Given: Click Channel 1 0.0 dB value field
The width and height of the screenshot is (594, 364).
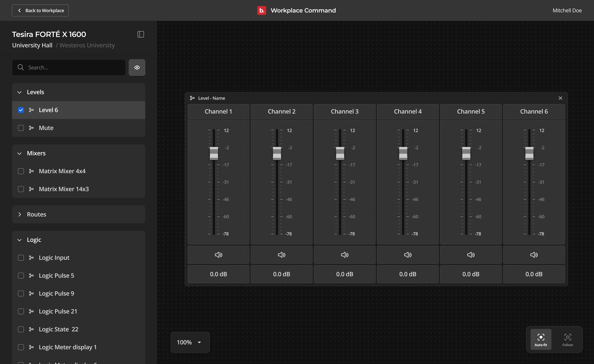Looking at the screenshot, I should click(218, 274).
